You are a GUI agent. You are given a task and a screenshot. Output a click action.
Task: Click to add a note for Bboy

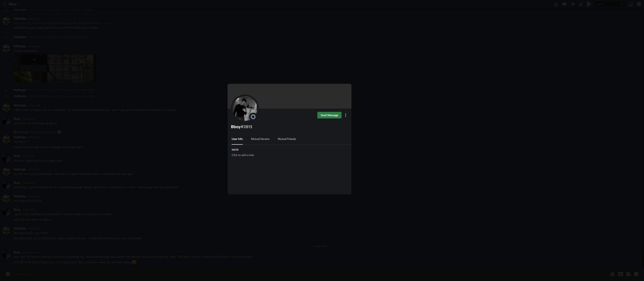pos(243,155)
